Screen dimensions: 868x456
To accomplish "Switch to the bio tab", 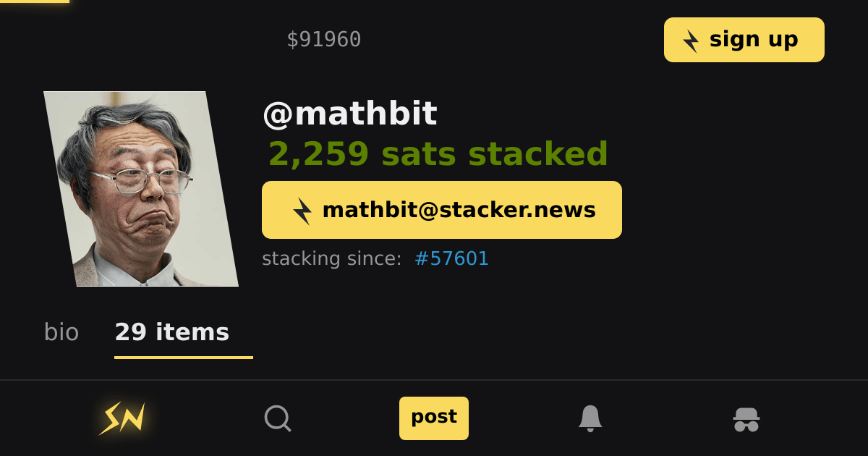I will click(x=61, y=332).
